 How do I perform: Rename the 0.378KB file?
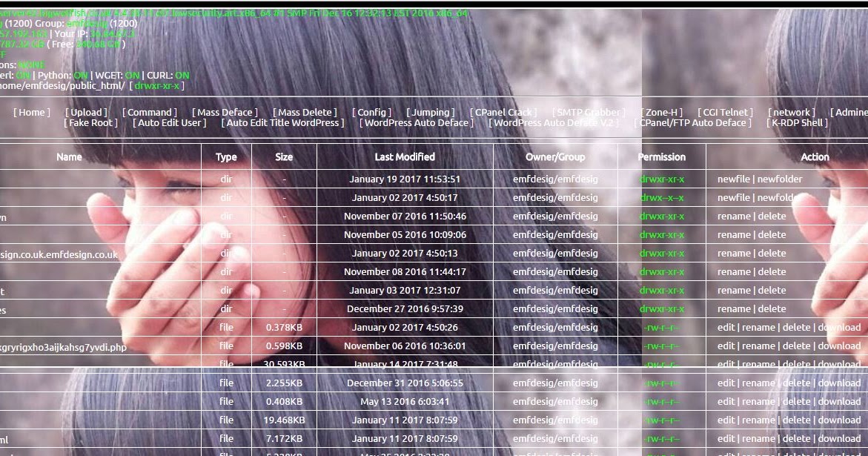758,328
